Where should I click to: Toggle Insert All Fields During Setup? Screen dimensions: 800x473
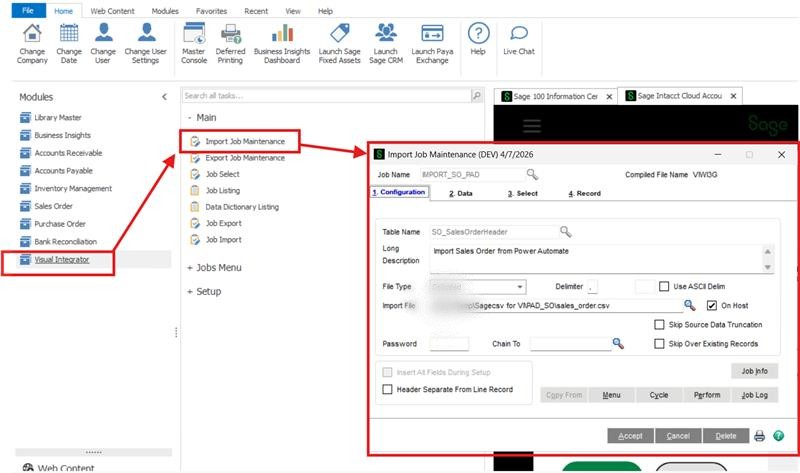pyautogui.click(x=387, y=372)
